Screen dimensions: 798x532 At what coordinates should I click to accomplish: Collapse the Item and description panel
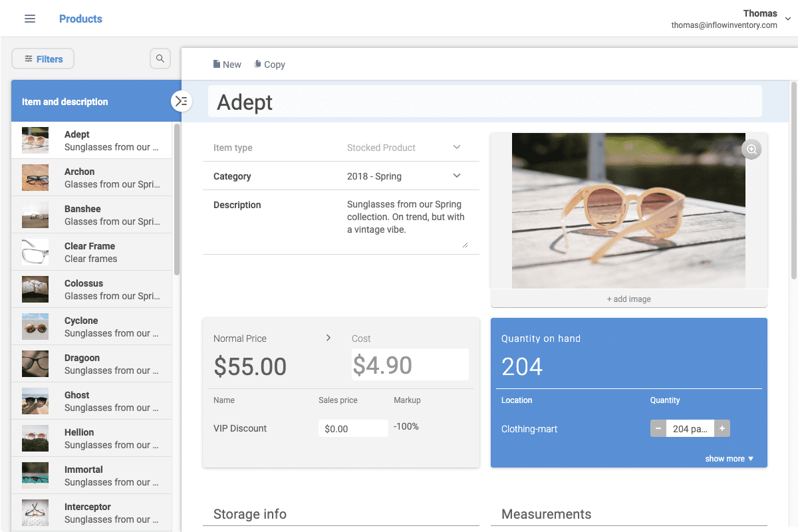point(181,101)
